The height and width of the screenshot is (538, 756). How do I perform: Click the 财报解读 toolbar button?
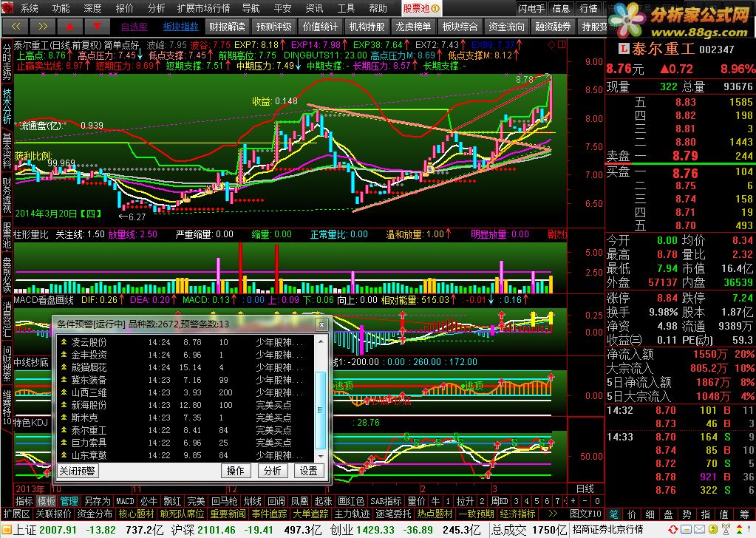coord(227,27)
